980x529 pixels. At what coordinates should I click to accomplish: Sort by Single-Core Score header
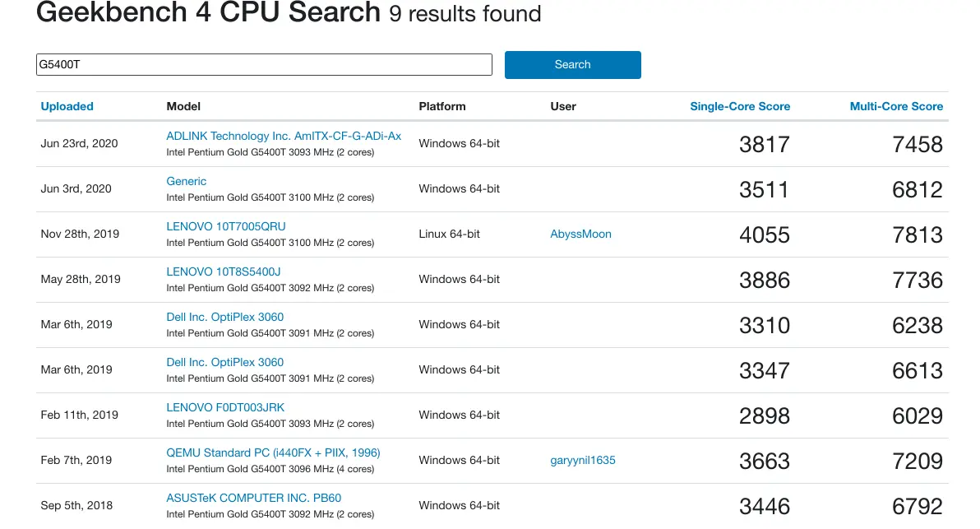(x=739, y=106)
